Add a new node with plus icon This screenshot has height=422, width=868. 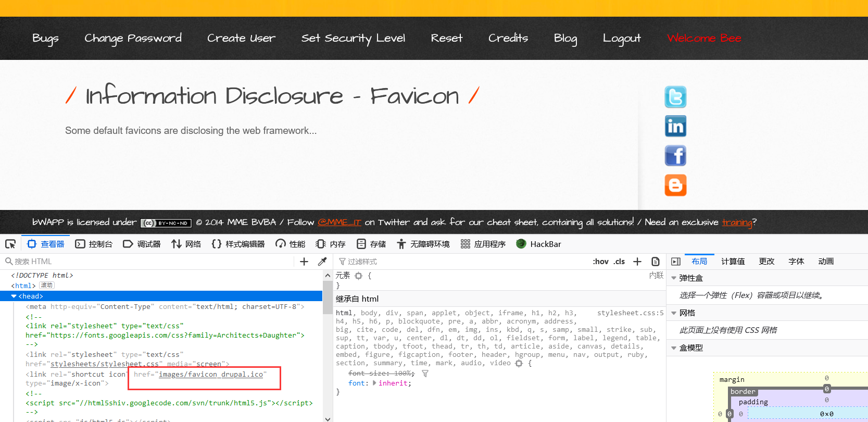pyautogui.click(x=304, y=262)
